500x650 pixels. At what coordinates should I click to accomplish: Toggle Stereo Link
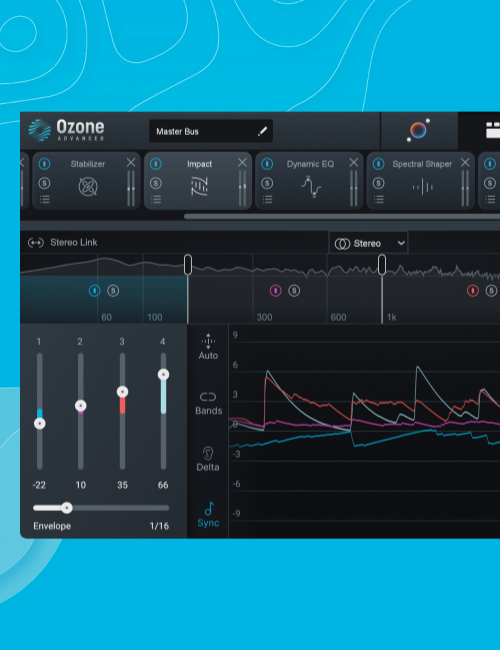62,243
